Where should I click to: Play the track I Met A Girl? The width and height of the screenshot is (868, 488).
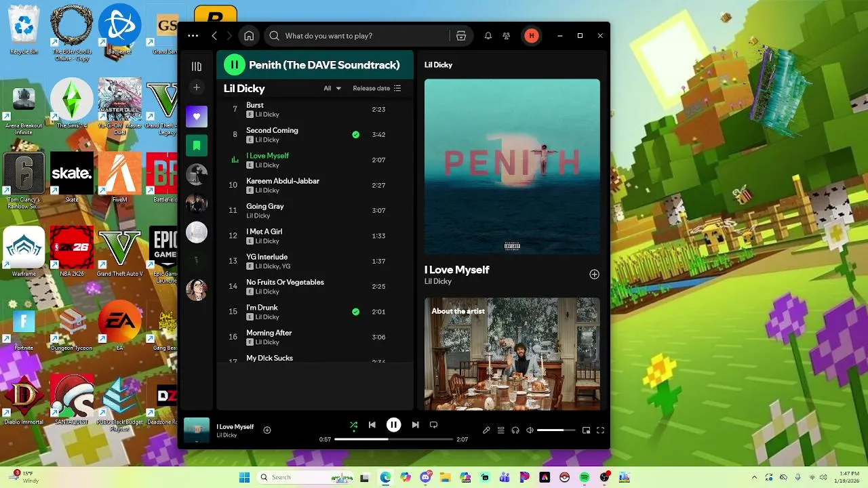(x=315, y=236)
